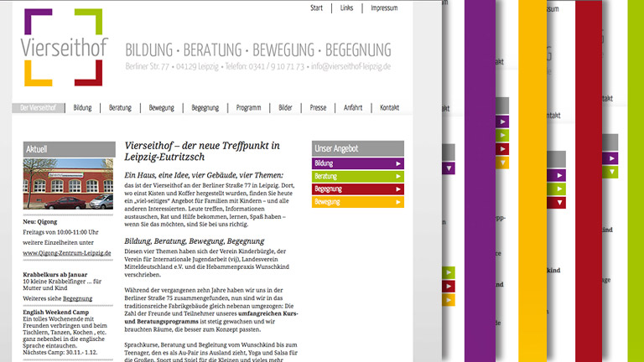
Task: Go to Begegnung in the main menu
Action: pyautogui.click(x=205, y=108)
